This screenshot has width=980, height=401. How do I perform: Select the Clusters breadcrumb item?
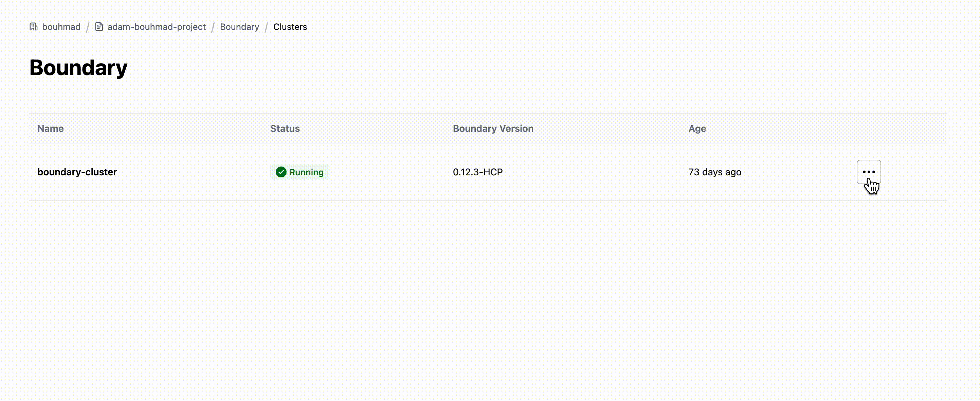pyautogui.click(x=290, y=27)
